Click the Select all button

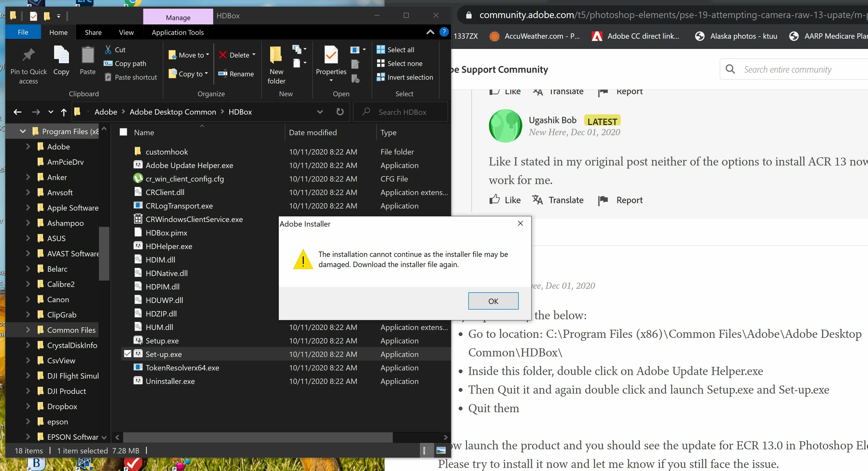click(400, 50)
